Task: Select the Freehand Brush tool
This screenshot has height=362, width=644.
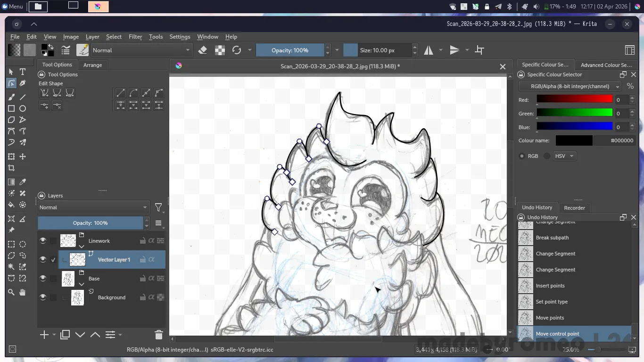Action: [x=11, y=97]
